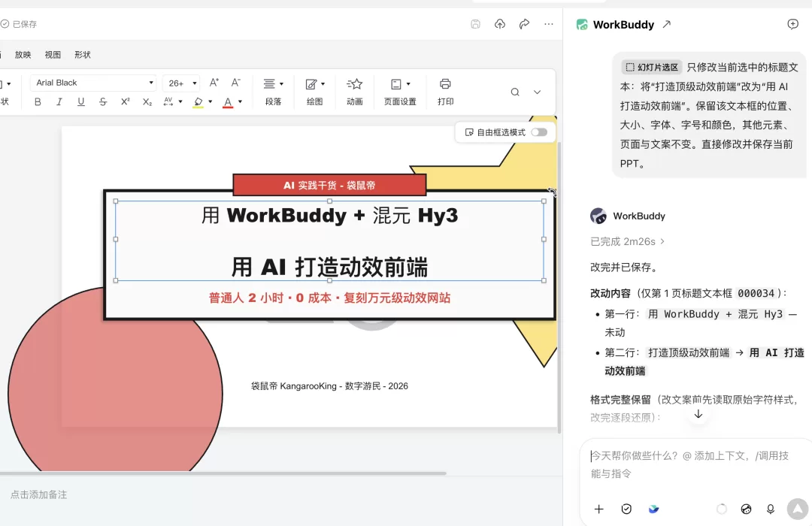
Task: Click the 段落 paragraph alignment icon
Action: [x=269, y=84]
